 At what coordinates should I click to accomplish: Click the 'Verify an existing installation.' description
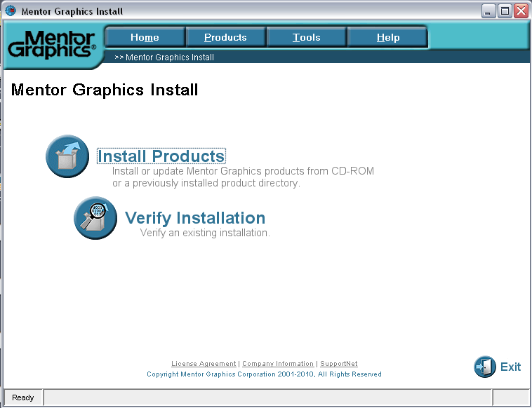click(205, 233)
